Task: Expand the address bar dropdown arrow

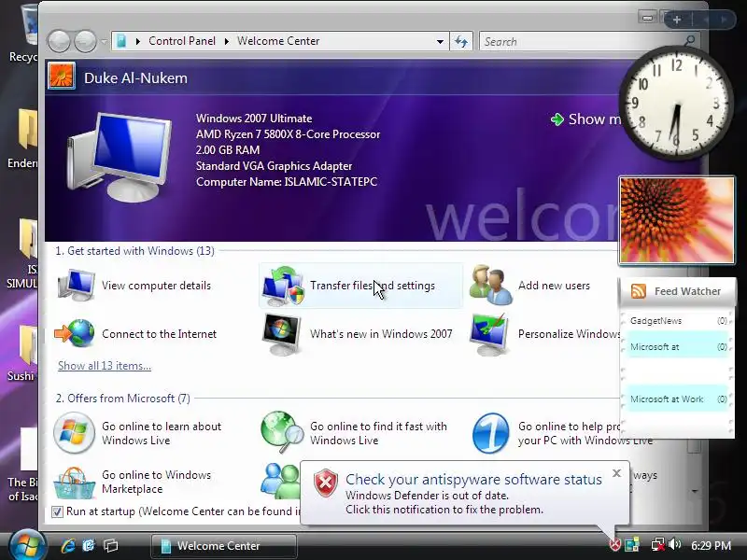Action: 440,41
